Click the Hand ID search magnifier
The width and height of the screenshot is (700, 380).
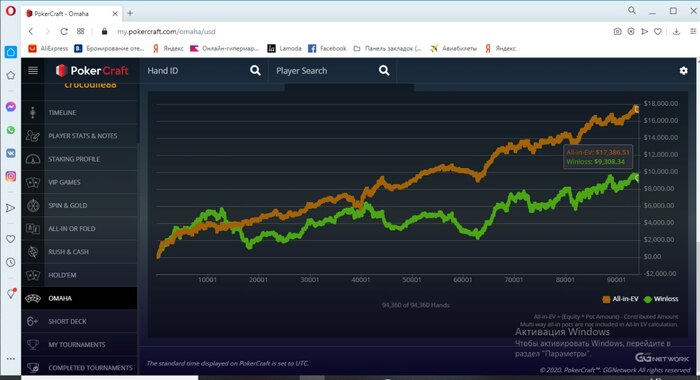point(255,71)
